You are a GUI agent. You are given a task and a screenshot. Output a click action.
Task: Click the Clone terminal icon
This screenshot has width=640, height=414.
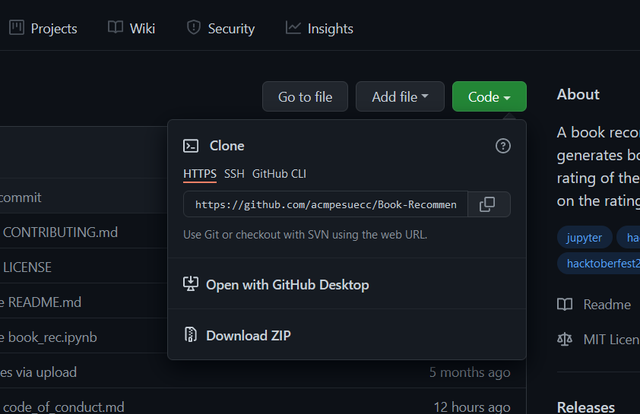[191, 146]
